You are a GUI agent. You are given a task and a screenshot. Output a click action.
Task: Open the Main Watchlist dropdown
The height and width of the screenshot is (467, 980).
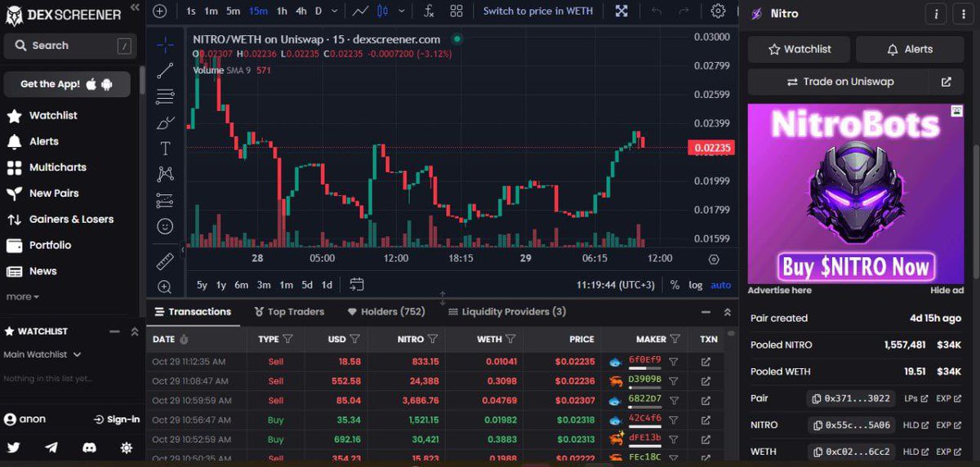[42, 354]
